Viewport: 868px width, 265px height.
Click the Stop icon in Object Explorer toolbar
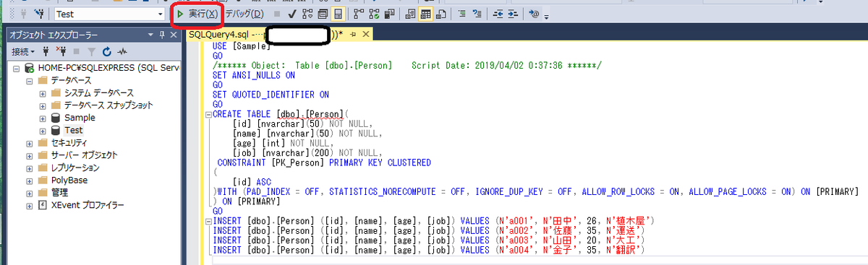tap(77, 51)
